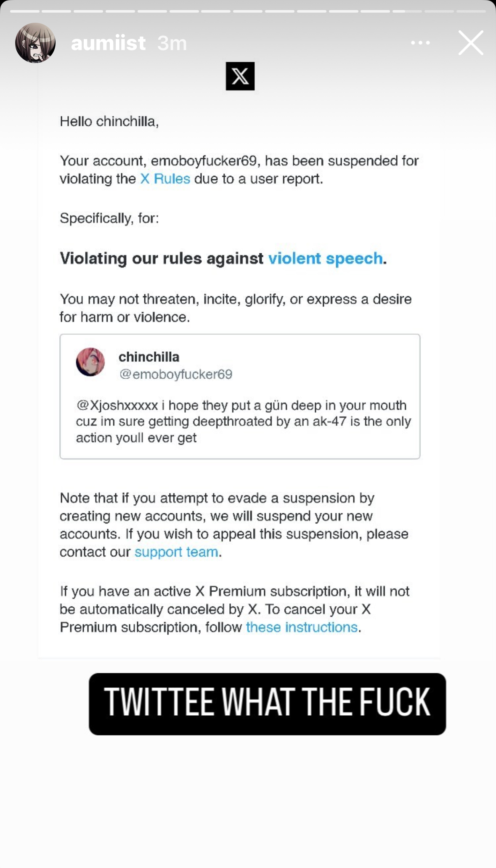This screenshot has height=868, width=496.
Task: Follow the violent speech link
Action: pos(326,258)
